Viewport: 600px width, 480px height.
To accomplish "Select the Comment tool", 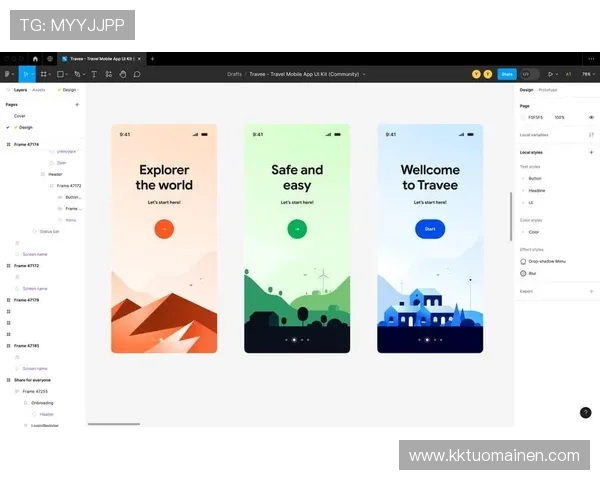I will (137, 74).
